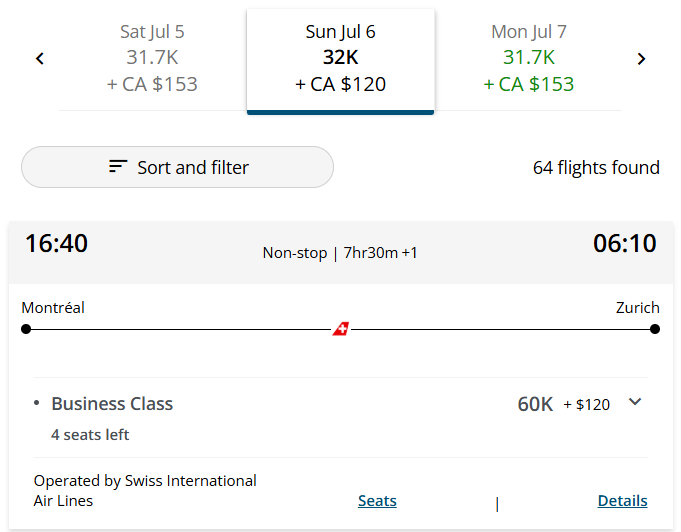
Task: Click the Zurich destination dot
Action: [655, 329]
